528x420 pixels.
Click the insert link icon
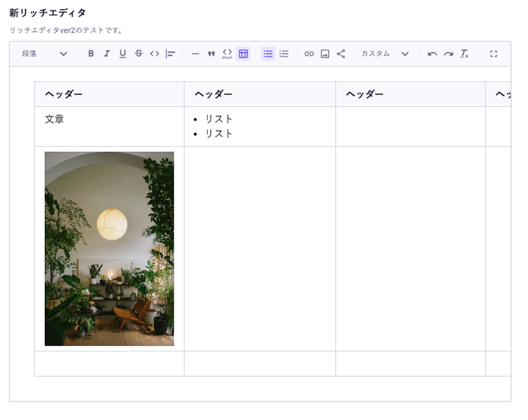[309, 54]
